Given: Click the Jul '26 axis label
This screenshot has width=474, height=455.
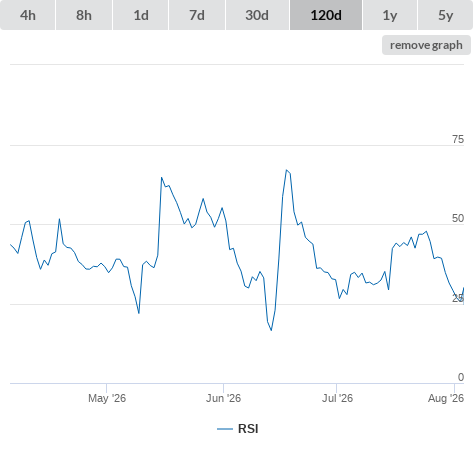Looking at the screenshot, I should [x=337, y=398].
